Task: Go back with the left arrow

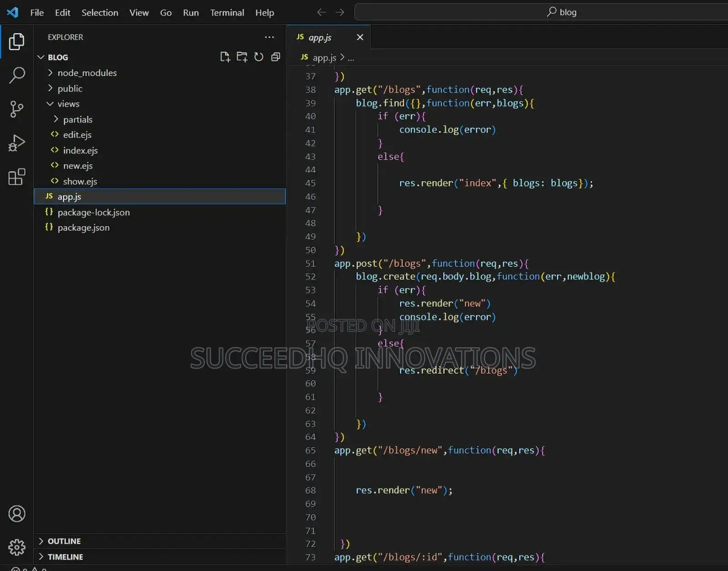Action: pos(321,12)
